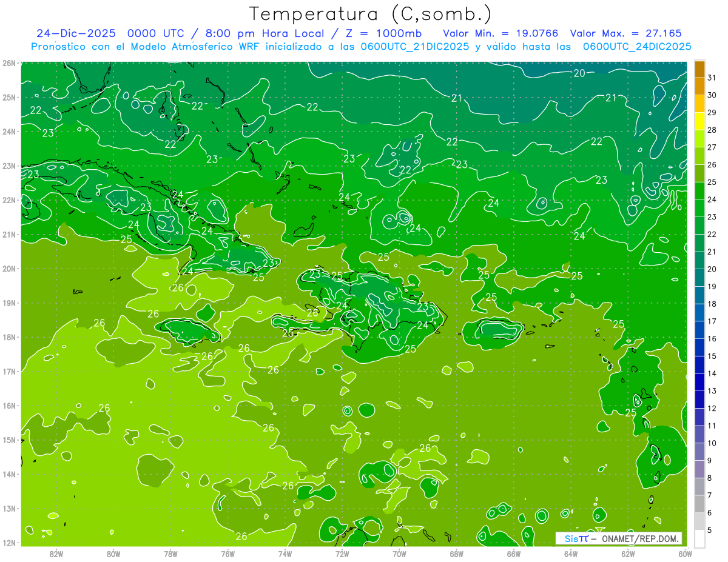Click color scale number 28
The height and width of the screenshot is (562, 728).
click(x=712, y=130)
